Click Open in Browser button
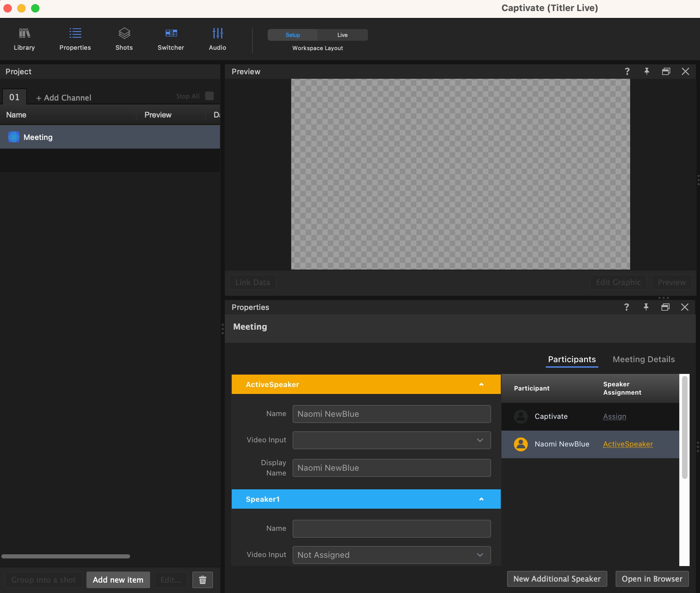Viewport: 700px width, 593px height. tap(652, 579)
